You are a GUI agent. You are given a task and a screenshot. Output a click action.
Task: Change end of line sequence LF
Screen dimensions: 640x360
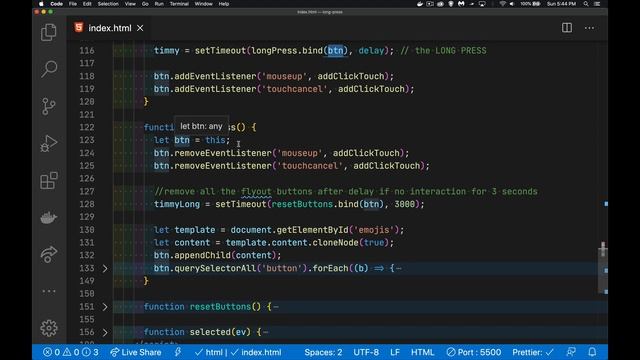[395, 352]
